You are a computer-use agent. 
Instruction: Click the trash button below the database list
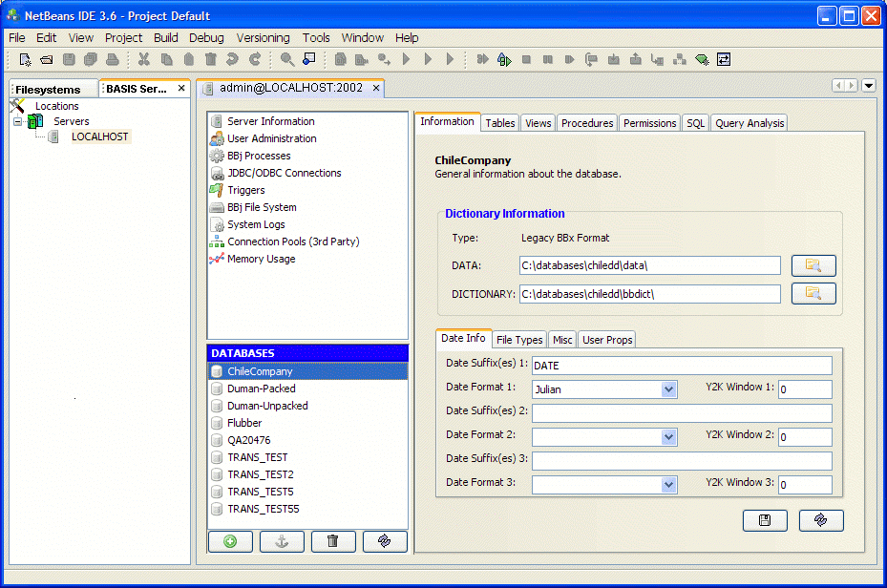333,541
